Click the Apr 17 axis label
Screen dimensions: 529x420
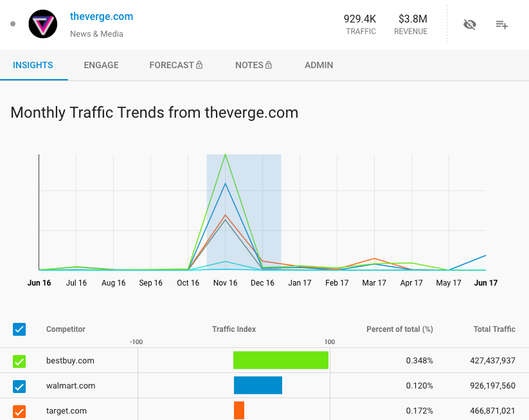pos(411,283)
